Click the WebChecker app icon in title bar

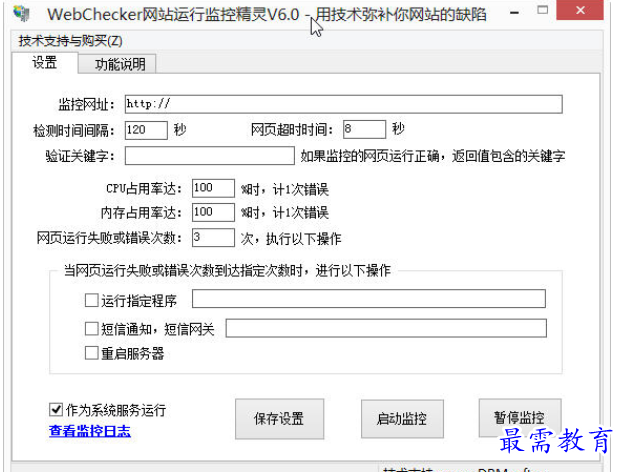(21, 13)
